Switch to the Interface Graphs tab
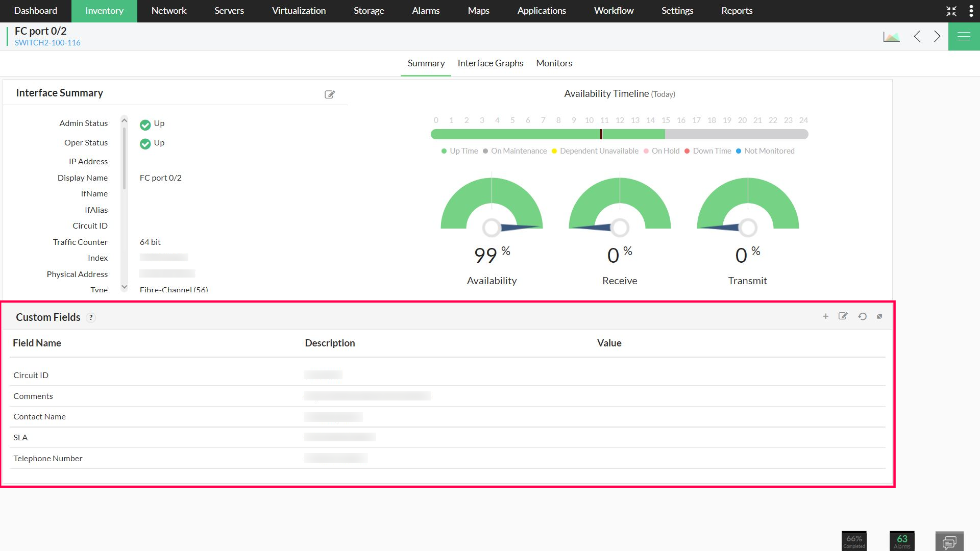Screen dimensions: 980x551 [489, 63]
